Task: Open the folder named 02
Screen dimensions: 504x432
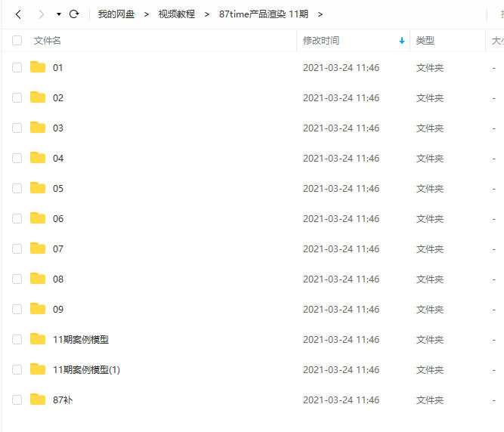Action: [58, 98]
